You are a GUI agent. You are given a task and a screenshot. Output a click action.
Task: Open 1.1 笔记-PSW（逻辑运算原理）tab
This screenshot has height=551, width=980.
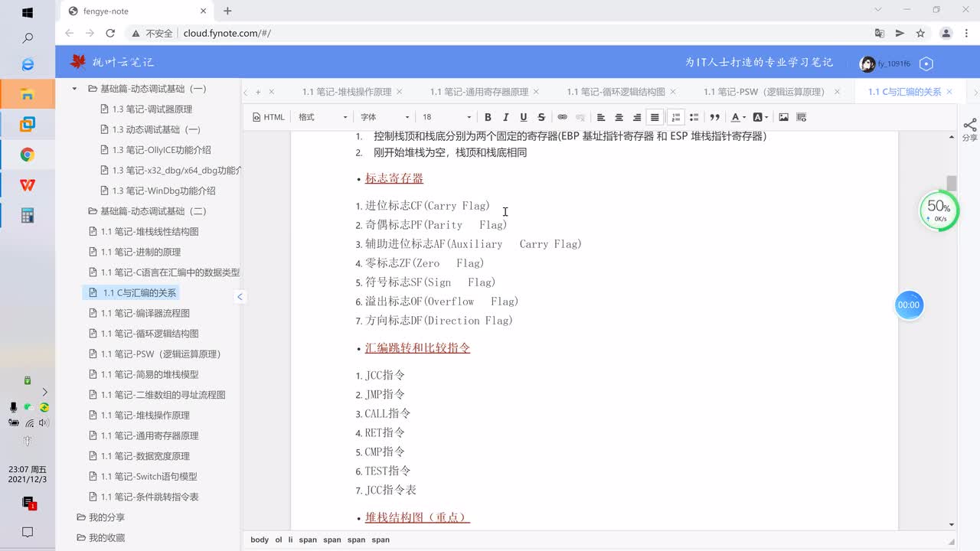click(x=766, y=92)
